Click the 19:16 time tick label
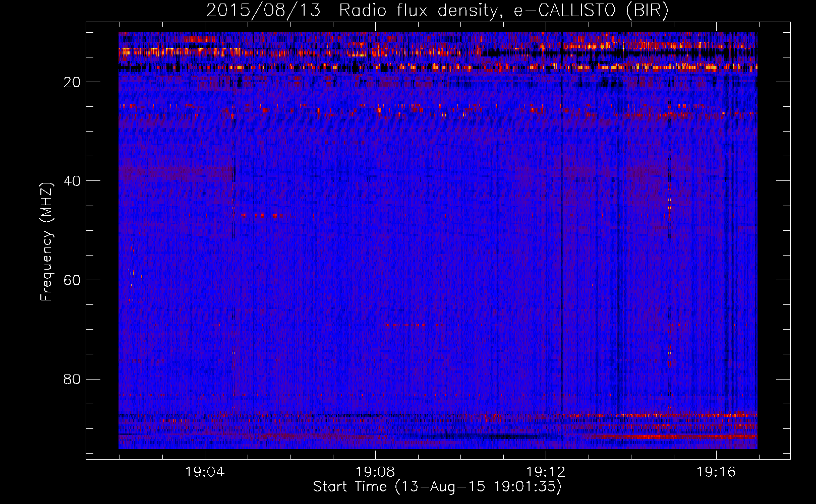This screenshot has height=504, width=816. tap(716, 472)
